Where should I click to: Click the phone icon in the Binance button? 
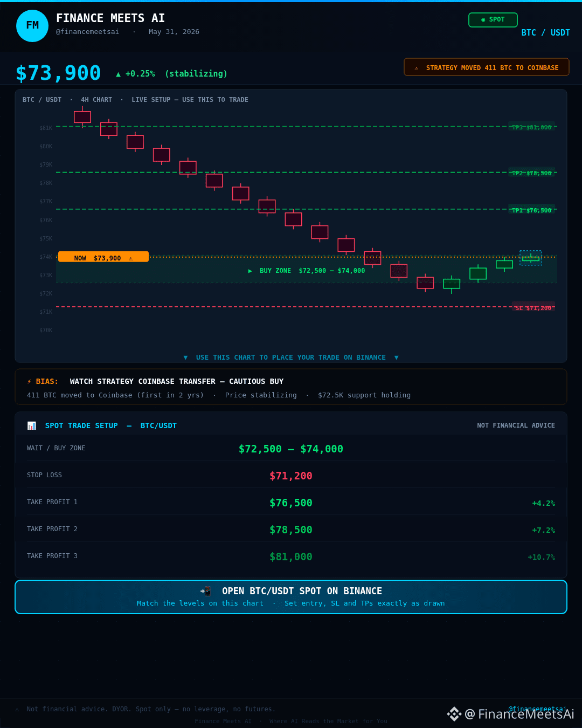[205, 591]
